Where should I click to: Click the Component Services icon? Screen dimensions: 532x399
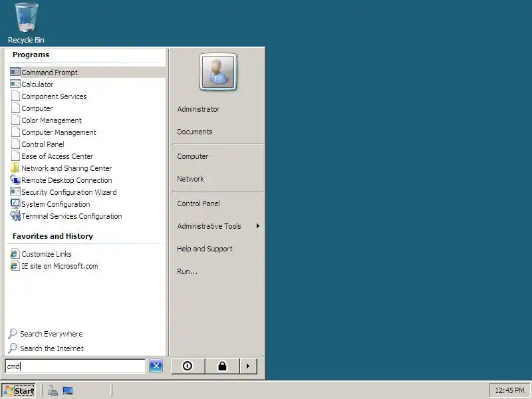pos(15,96)
